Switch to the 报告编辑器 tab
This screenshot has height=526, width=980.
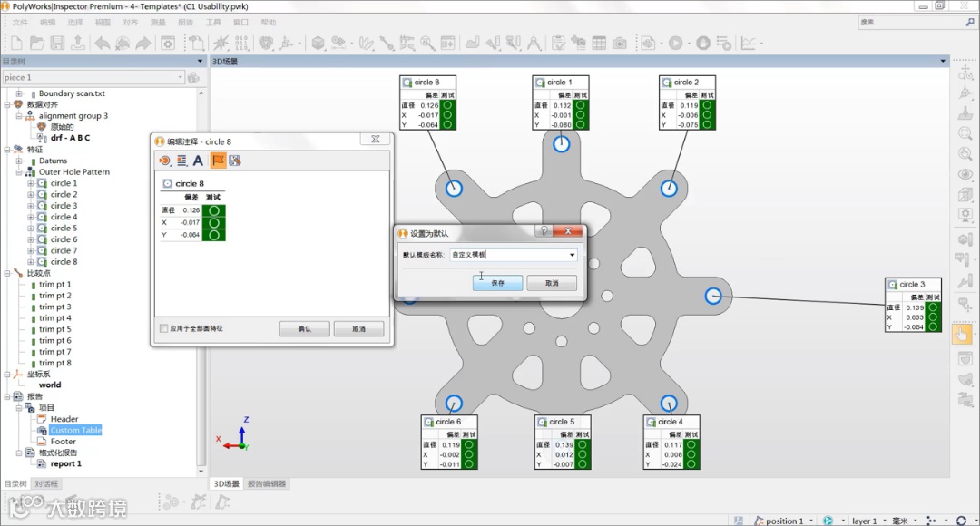coord(266,483)
